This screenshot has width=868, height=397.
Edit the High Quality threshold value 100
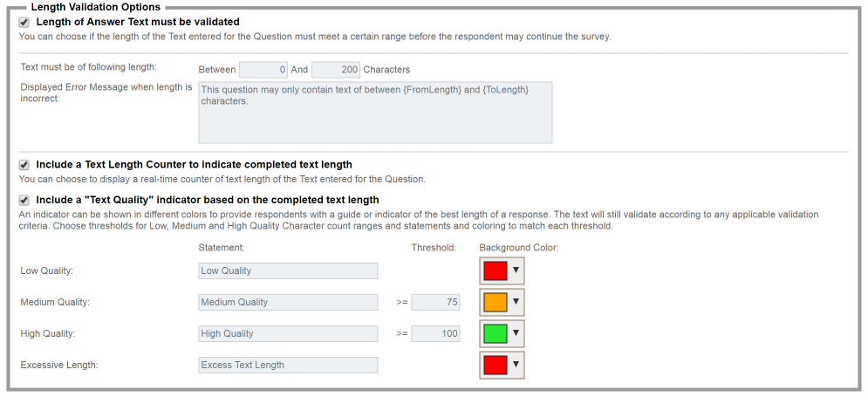(435, 333)
